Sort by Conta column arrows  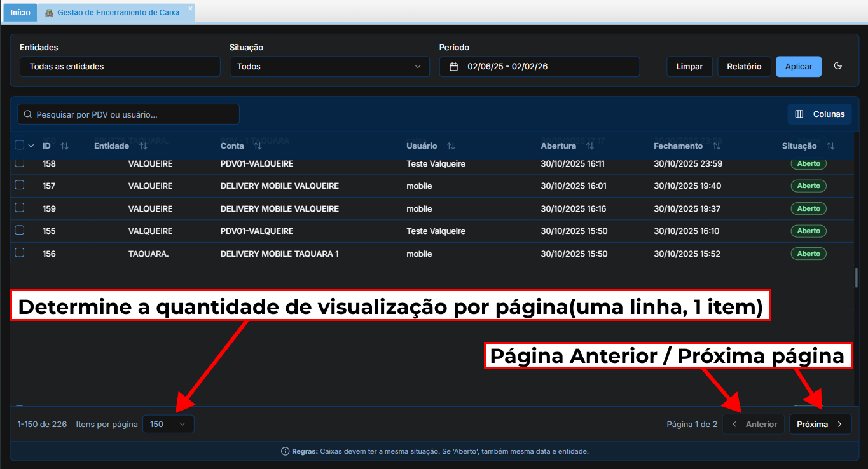(x=258, y=146)
